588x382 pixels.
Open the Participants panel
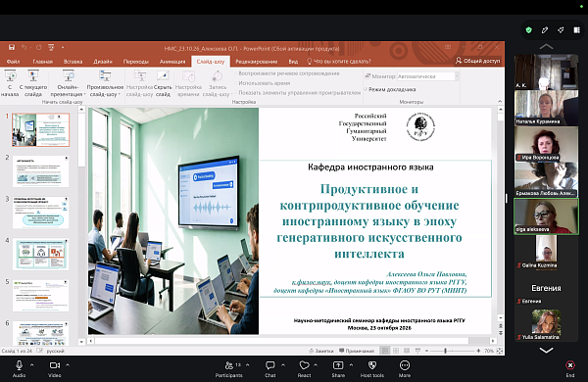228,368
